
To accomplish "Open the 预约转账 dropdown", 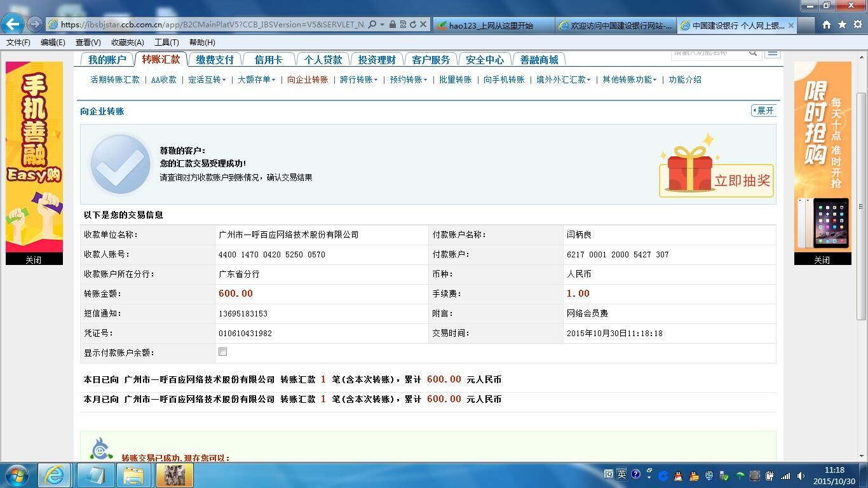I will pyautogui.click(x=408, y=80).
